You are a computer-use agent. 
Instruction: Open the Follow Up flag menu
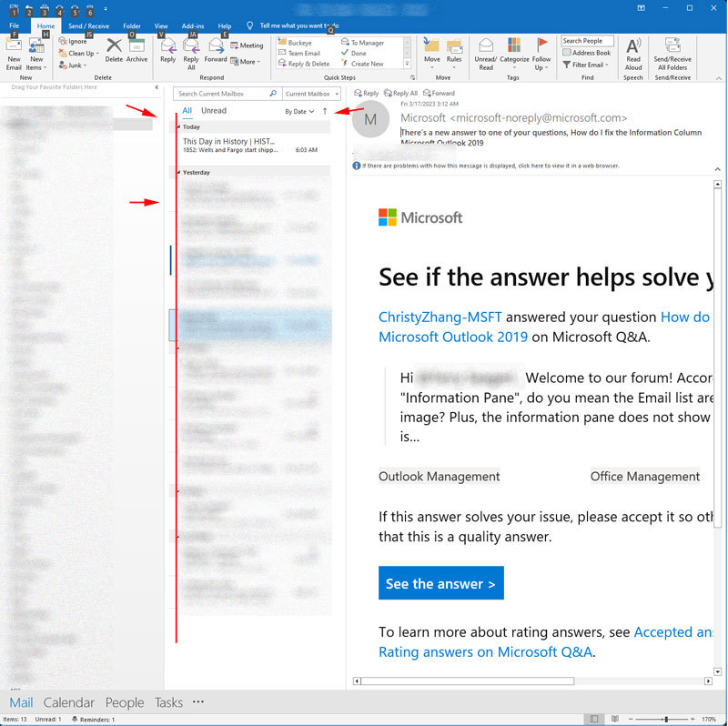[x=541, y=55]
